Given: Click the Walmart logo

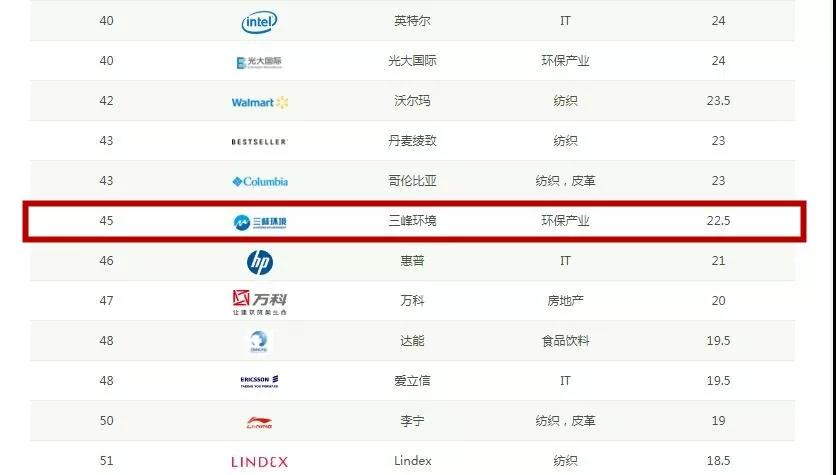Looking at the screenshot, I should coord(259,102).
